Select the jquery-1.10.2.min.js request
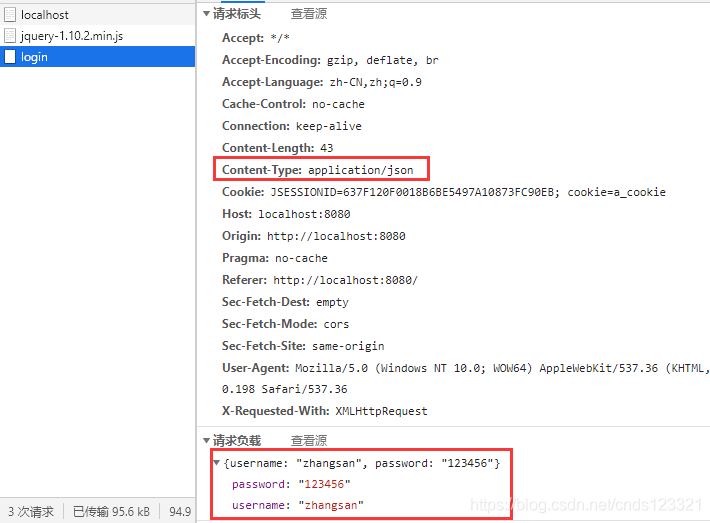The image size is (710, 523). coord(97,36)
